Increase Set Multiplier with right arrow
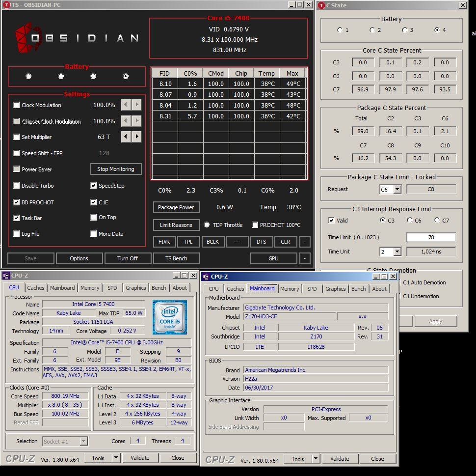 click(x=136, y=137)
